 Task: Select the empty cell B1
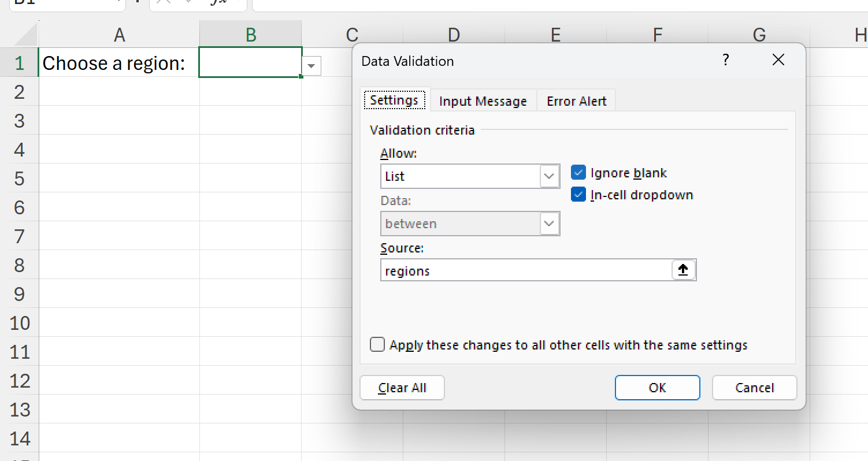click(x=250, y=62)
